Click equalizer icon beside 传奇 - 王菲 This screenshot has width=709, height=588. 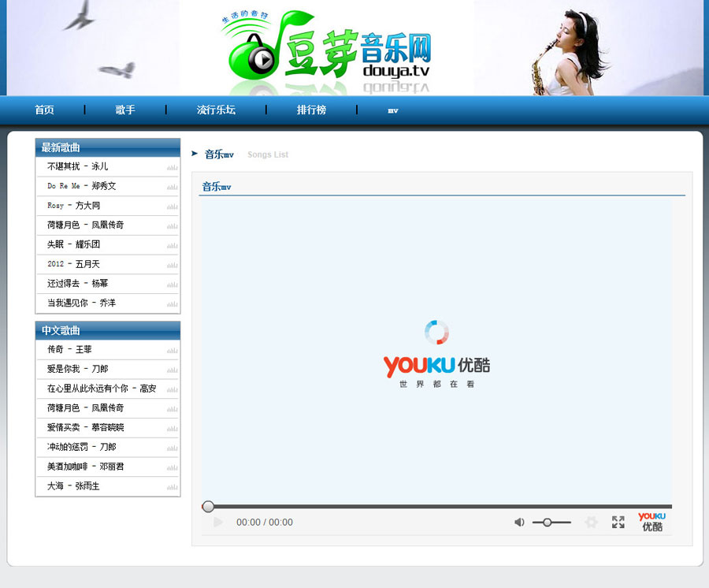[x=173, y=351]
